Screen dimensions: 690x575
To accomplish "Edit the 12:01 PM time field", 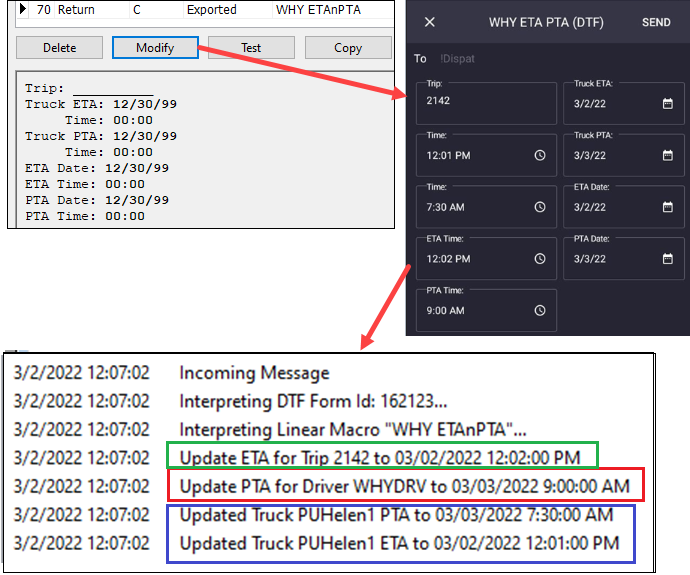I will click(486, 155).
